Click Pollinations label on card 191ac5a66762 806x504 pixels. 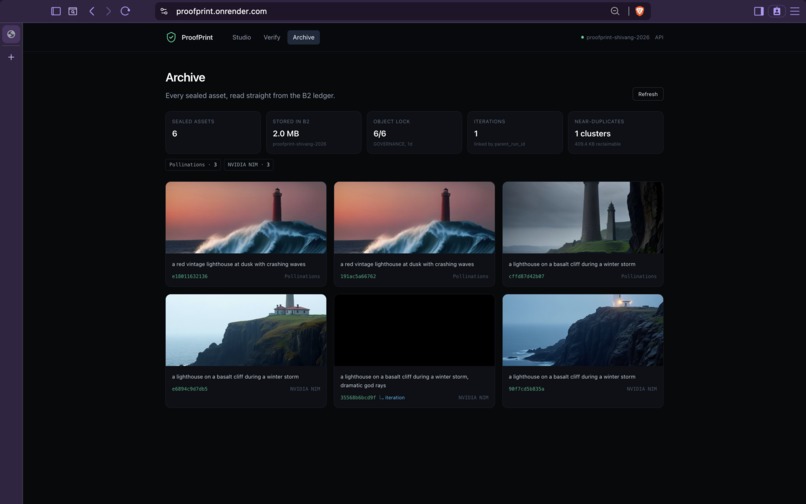coord(470,276)
